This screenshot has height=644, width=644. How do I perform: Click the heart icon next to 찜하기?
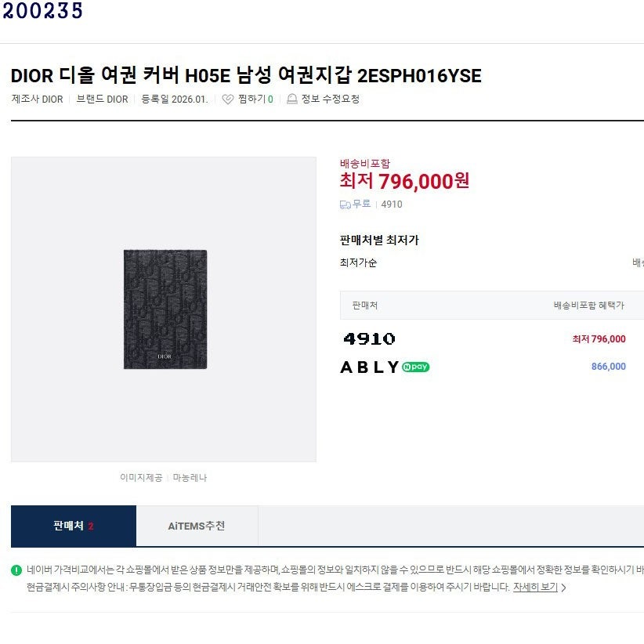click(x=228, y=99)
